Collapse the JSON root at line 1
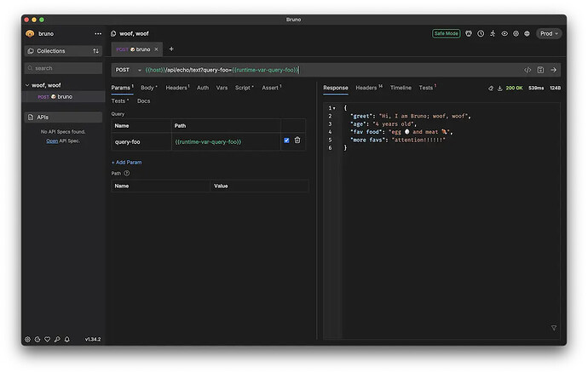 [334, 108]
